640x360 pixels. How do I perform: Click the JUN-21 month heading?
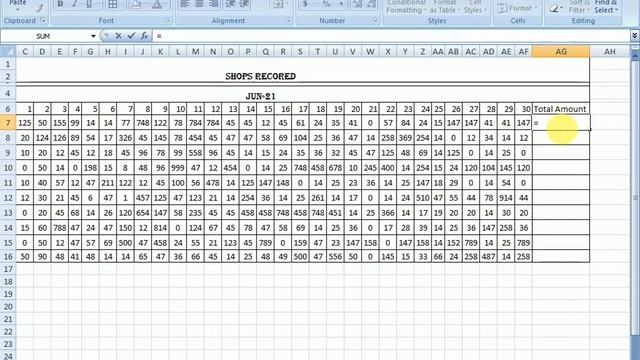[x=260, y=96]
